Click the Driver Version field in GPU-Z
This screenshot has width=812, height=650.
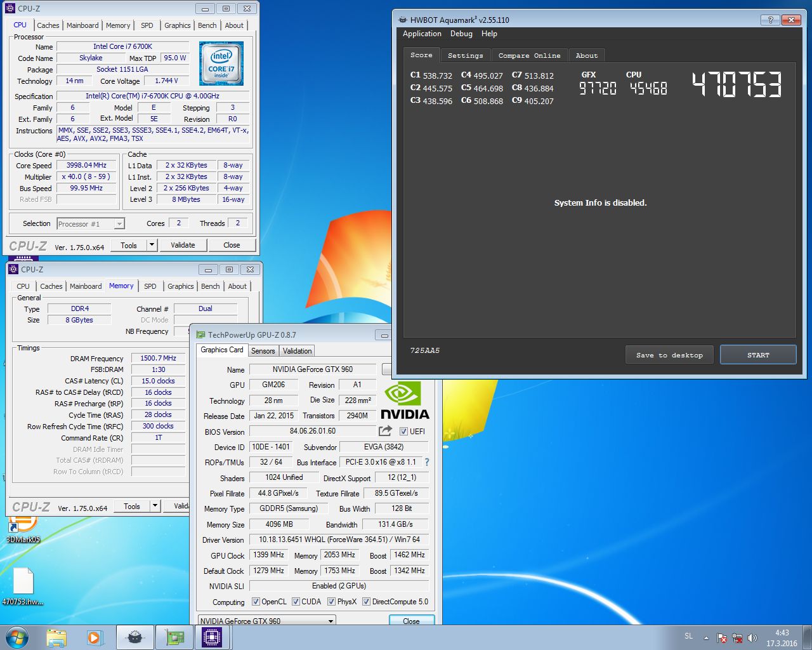pos(339,540)
